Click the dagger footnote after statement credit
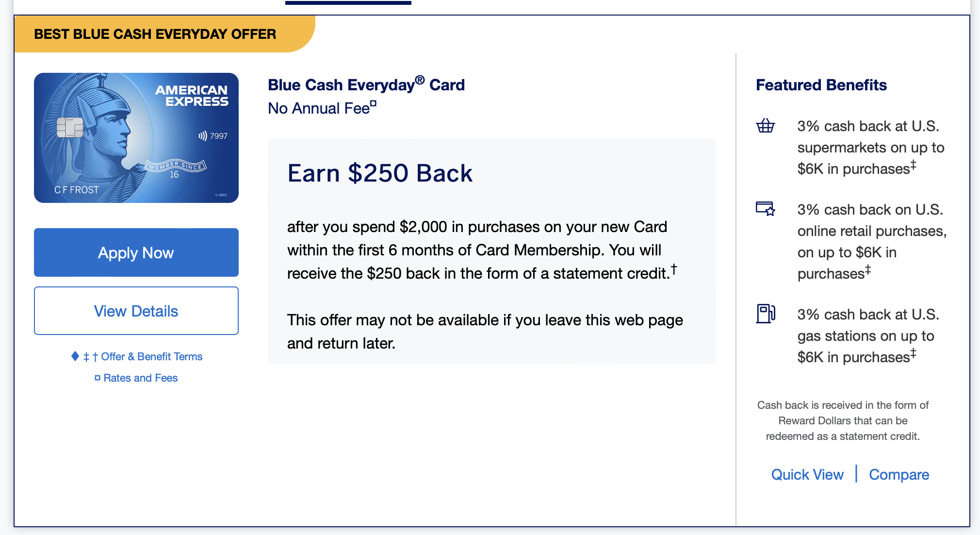 point(674,269)
